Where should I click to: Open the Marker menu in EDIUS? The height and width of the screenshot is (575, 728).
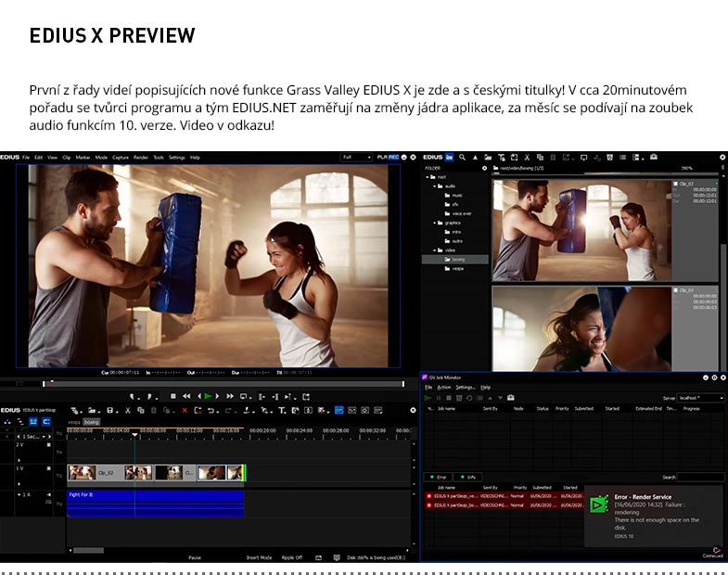83,158
